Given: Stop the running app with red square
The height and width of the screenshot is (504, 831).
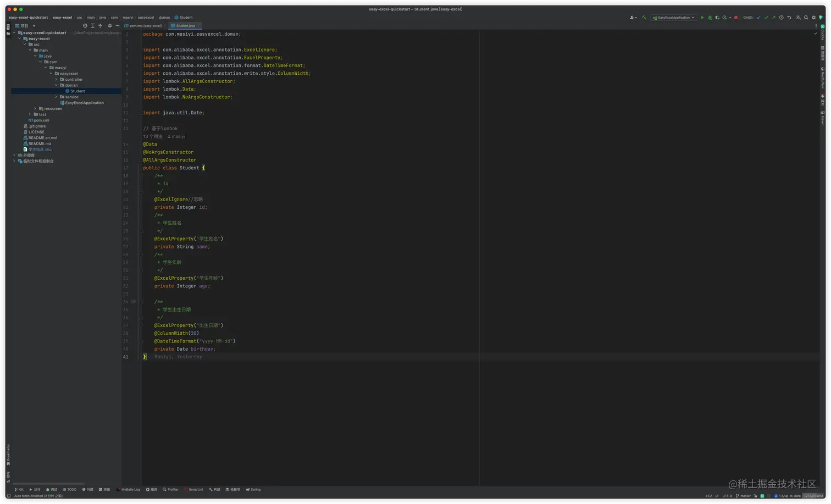Looking at the screenshot, I should pos(736,18).
